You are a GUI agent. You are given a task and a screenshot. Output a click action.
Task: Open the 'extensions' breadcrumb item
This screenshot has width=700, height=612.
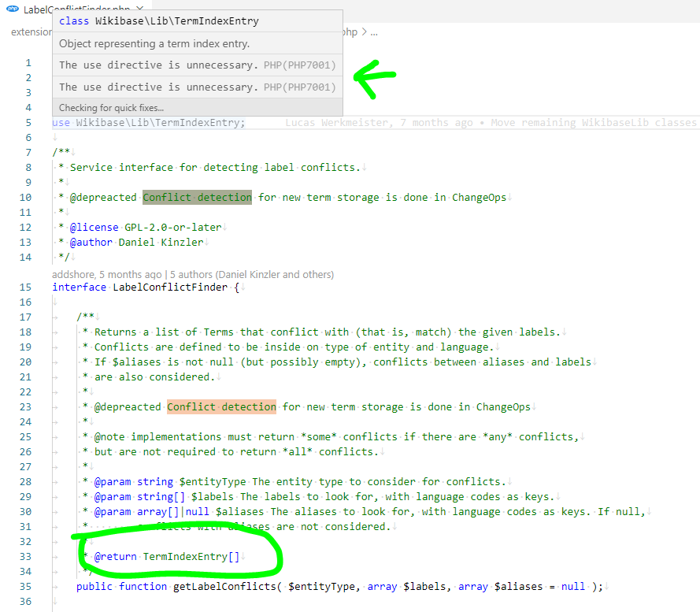click(x=31, y=32)
